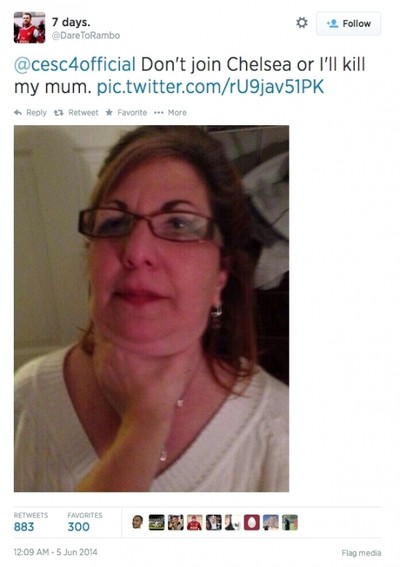Open the cutout face retweeter avatar

(x=137, y=522)
